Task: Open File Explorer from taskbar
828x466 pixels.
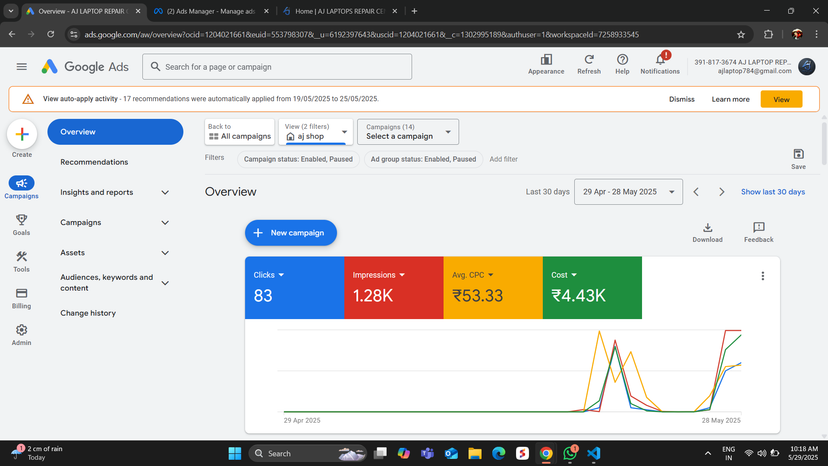Action: point(475,453)
